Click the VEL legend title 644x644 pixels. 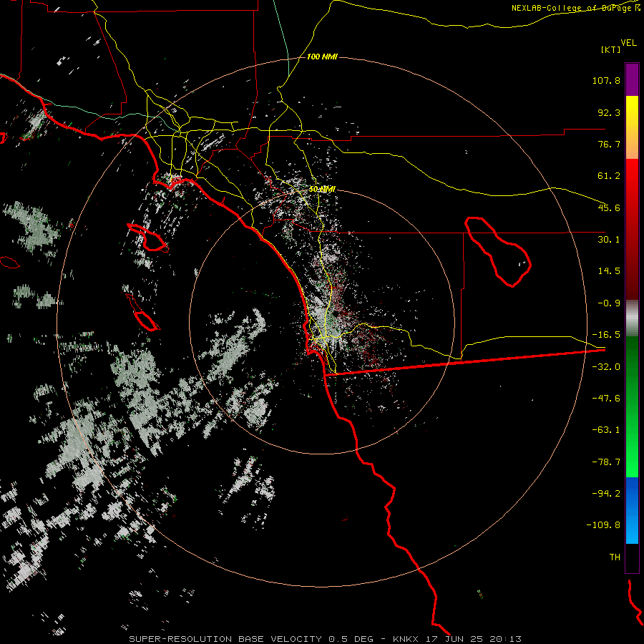628,43
